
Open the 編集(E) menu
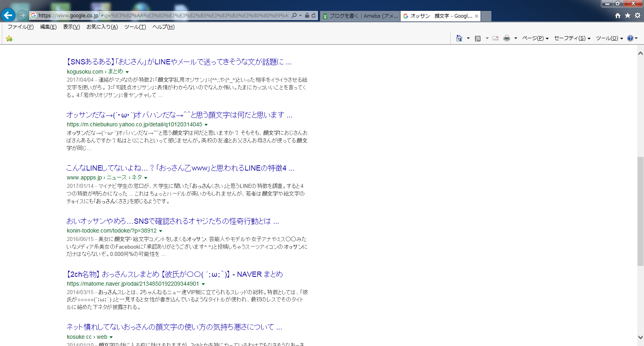pyautogui.click(x=48, y=27)
